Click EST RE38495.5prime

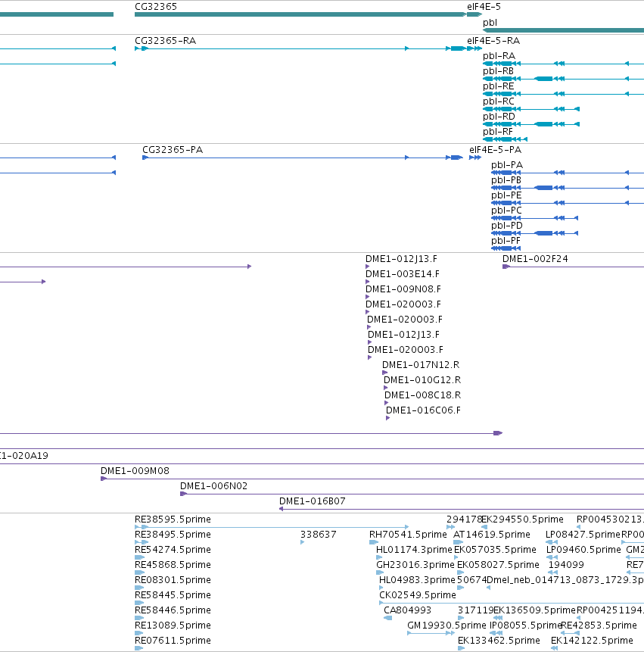coord(173,535)
